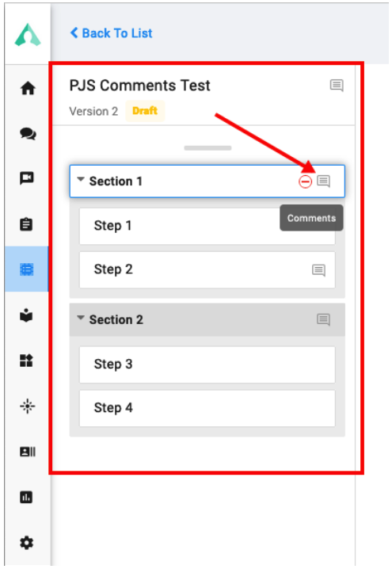Select the Step 3 item
The height and width of the screenshot is (569, 392).
[207, 365]
